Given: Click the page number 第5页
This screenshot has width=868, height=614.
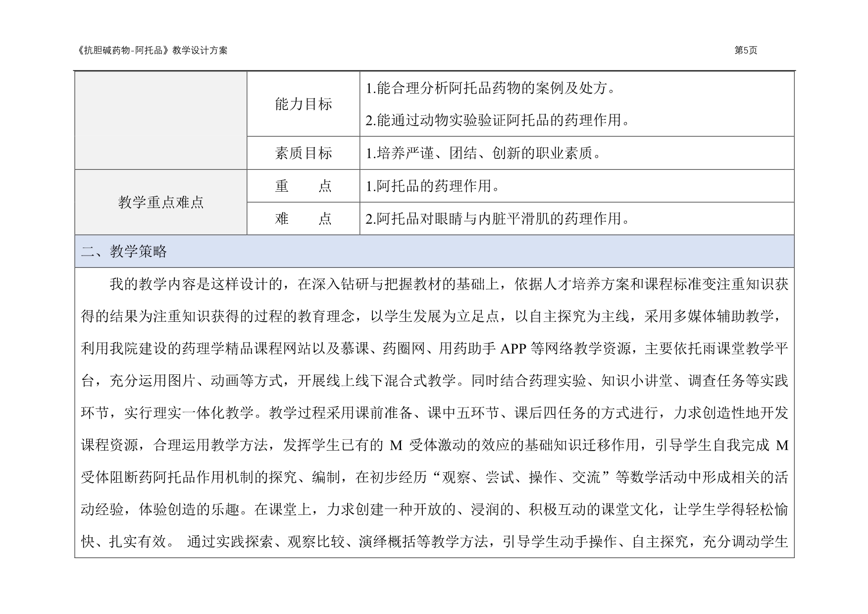Looking at the screenshot, I should 746,51.
